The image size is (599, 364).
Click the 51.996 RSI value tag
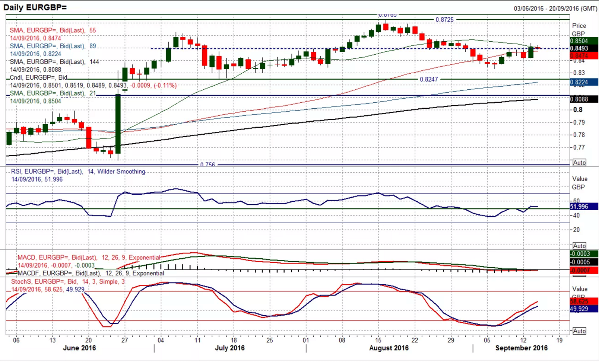[x=583, y=207]
